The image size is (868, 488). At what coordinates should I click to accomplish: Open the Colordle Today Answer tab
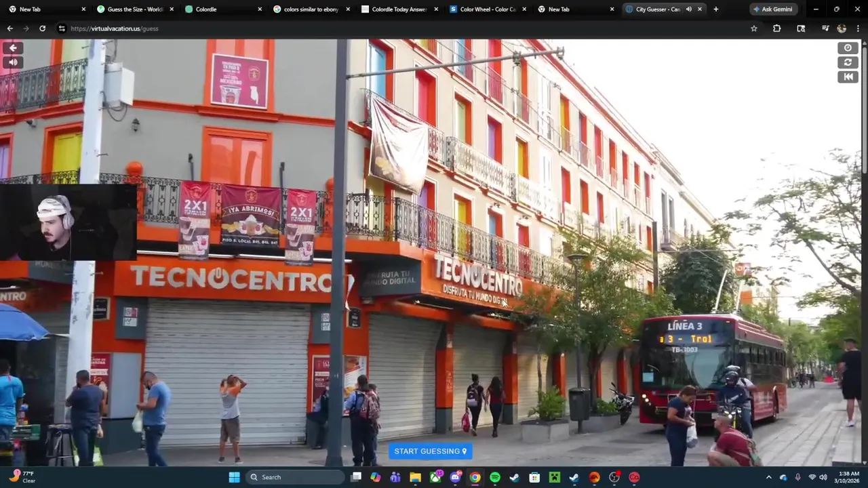pos(400,9)
